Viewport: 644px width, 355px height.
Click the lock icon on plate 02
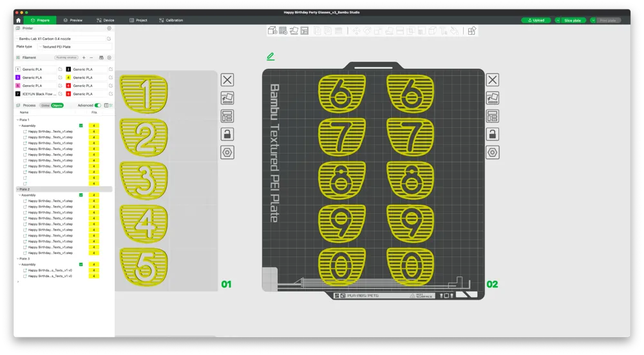(493, 135)
